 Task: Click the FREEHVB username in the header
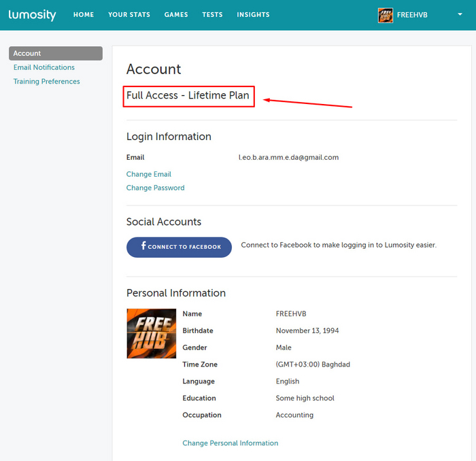tap(412, 15)
